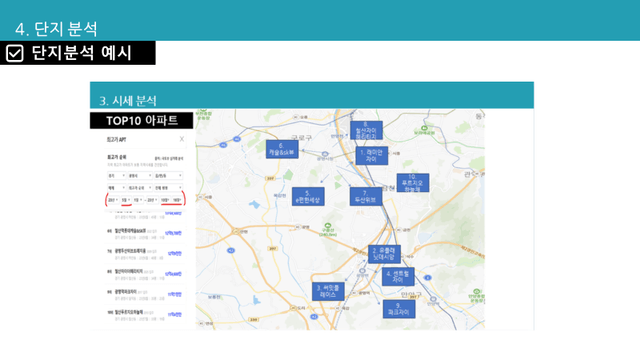Select the 10위 apartment listing row
The width and height of the screenshot is (640, 360).
tap(144, 315)
